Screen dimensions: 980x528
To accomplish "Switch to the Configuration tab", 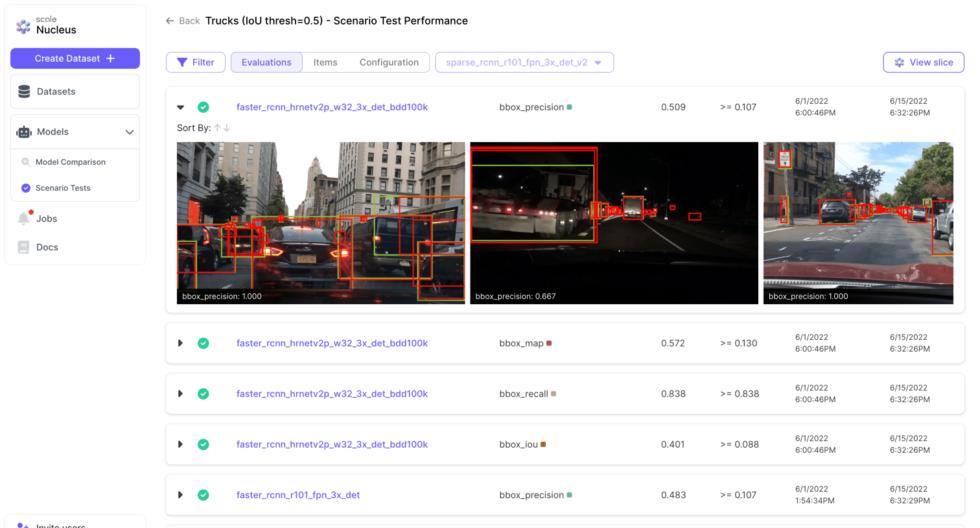I will pyautogui.click(x=389, y=62).
